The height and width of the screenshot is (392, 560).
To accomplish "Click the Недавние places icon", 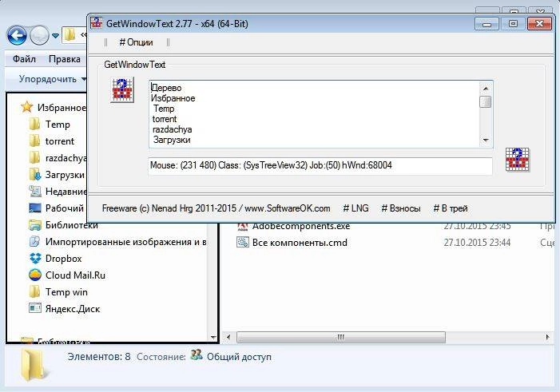I will [34, 191].
